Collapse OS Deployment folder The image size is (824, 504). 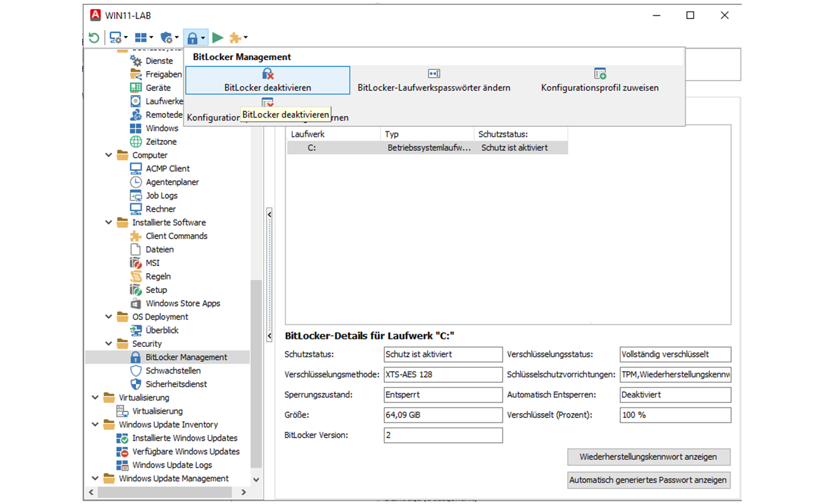108,317
